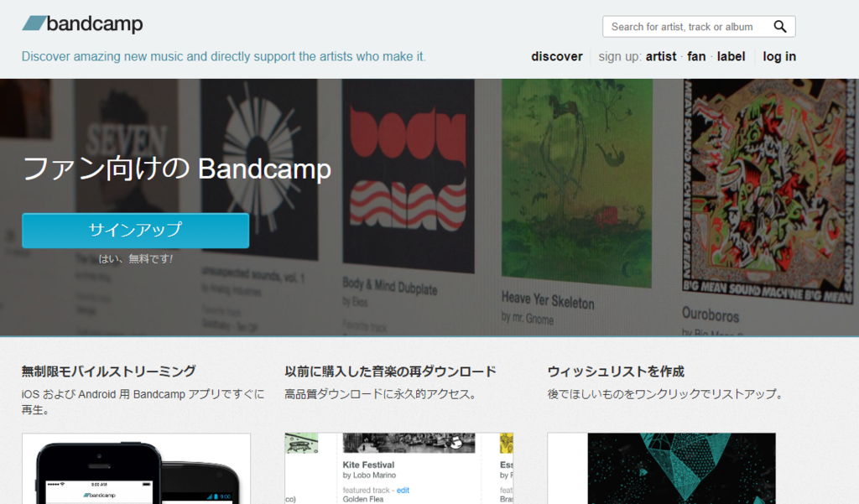The height and width of the screenshot is (504, 859).
Task: Open the log in page
Action: 779,56
